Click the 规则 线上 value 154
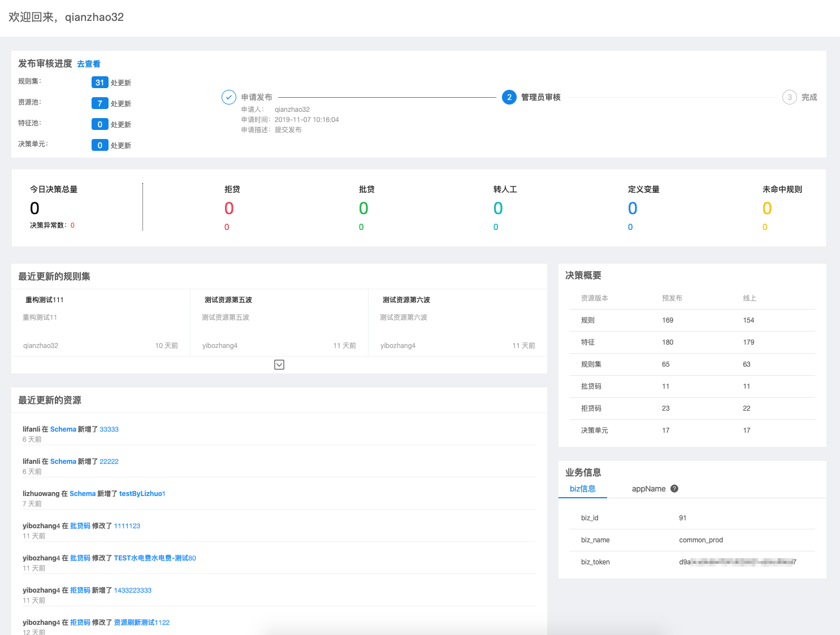 (x=748, y=320)
